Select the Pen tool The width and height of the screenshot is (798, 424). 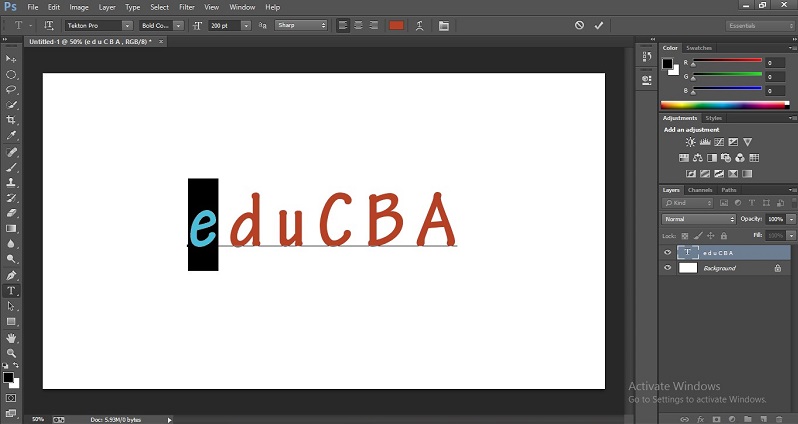point(11,275)
